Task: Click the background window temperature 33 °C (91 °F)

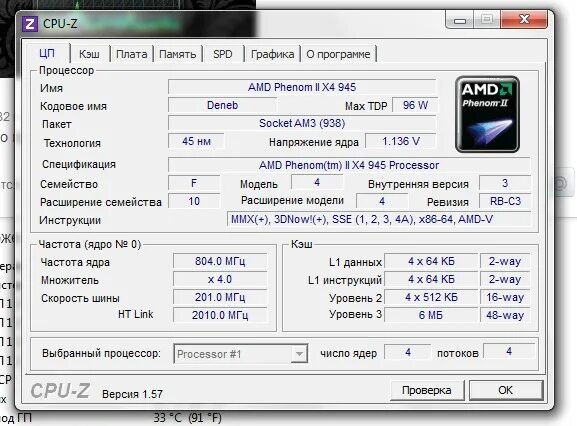Action: pyautogui.click(x=188, y=418)
